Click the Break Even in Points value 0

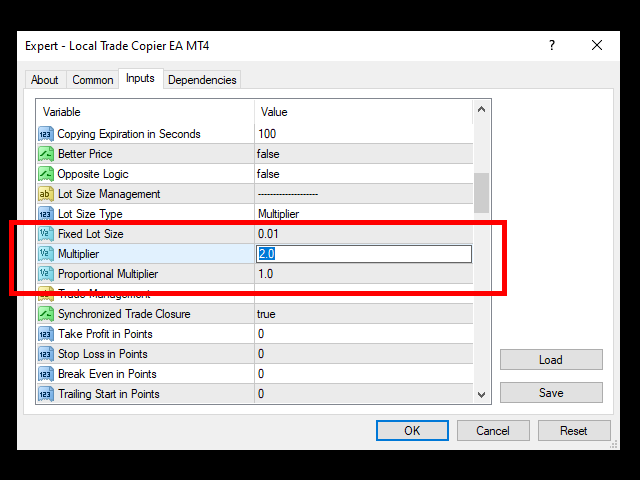coord(261,374)
